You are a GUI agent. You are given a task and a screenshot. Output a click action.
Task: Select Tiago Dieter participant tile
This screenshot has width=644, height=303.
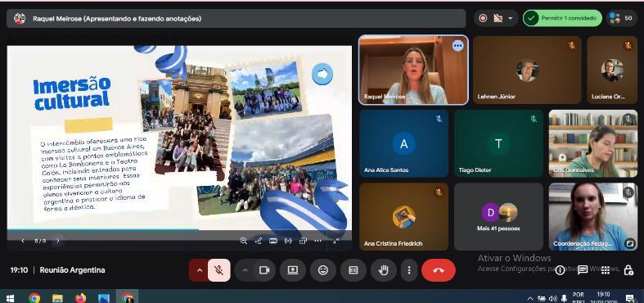498,143
